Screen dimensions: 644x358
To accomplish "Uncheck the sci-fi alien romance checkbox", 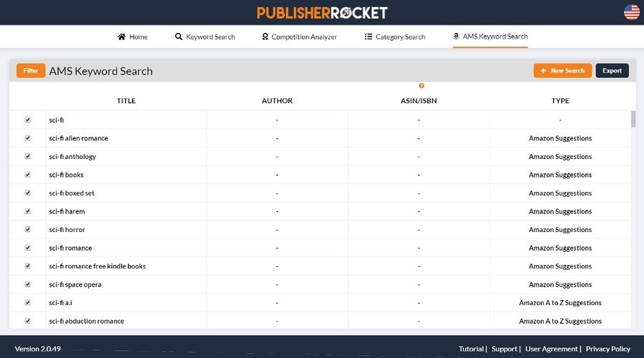I will pos(27,138).
